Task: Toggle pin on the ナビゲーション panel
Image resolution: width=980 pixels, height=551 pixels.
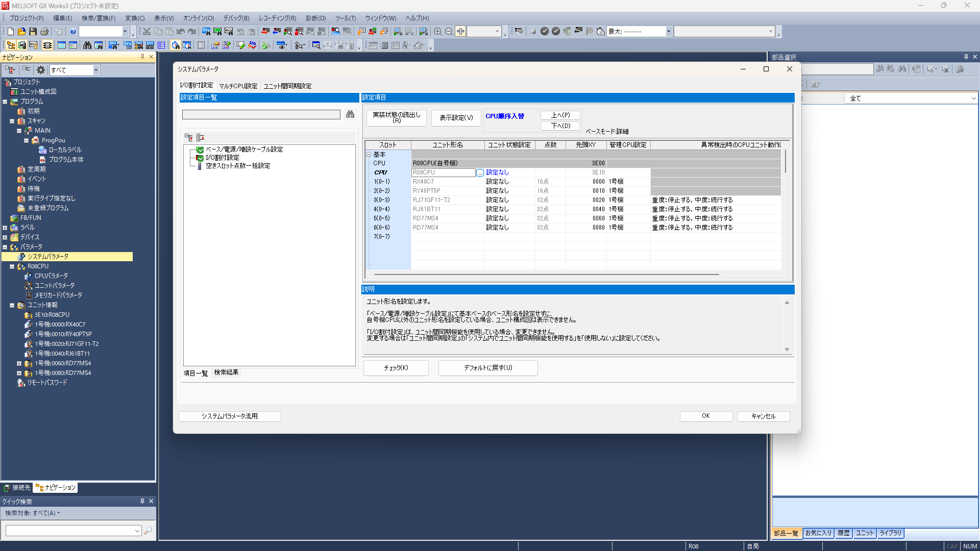Action: (x=142, y=57)
